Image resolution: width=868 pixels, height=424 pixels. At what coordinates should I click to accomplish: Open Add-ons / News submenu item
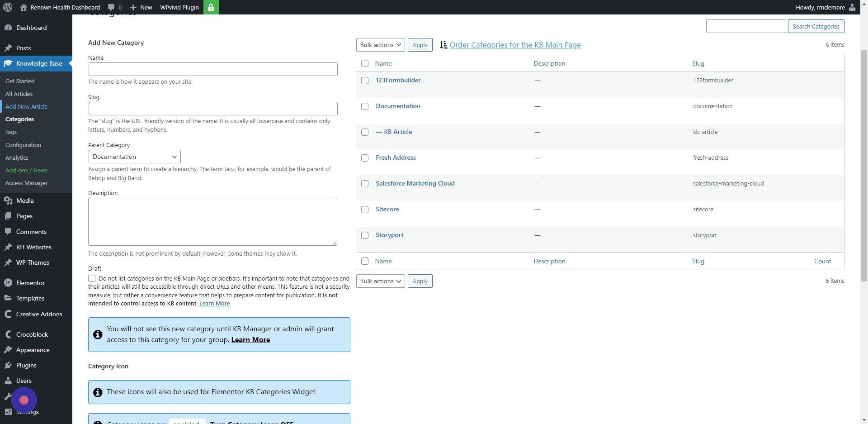pyautogui.click(x=26, y=170)
